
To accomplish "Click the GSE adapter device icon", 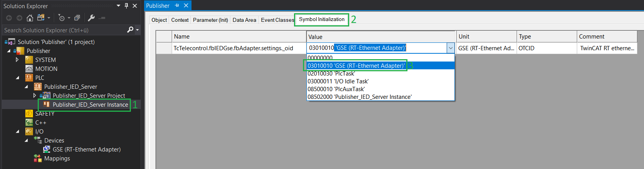I will pos(47,149).
